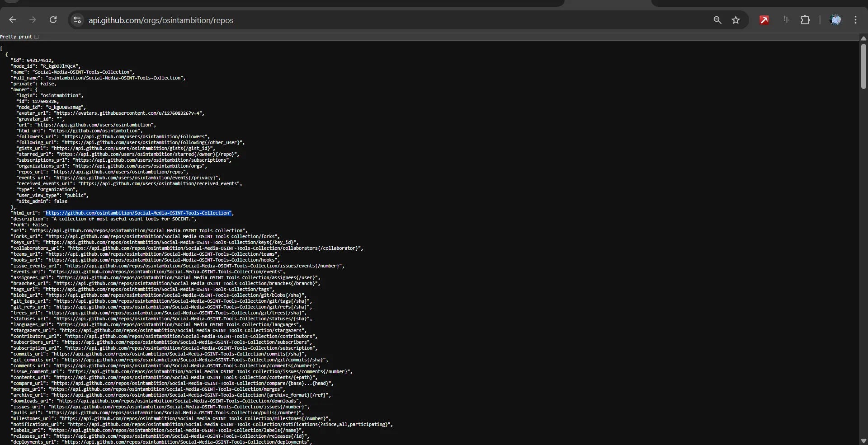868x445 pixels.
Task: Click the "keys_url" line
Action: pyautogui.click(x=155, y=242)
